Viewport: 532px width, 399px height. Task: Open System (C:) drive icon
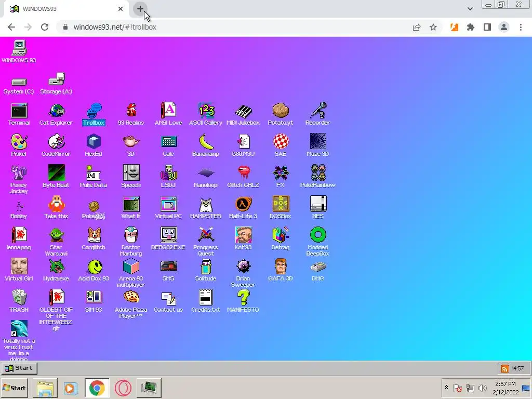pyautogui.click(x=19, y=86)
